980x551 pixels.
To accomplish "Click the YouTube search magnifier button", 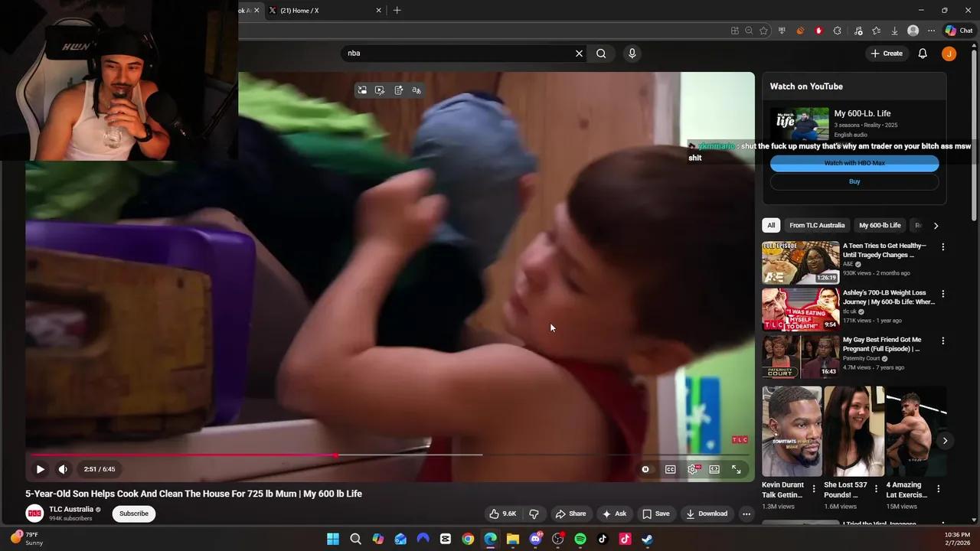I will [601, 53].
